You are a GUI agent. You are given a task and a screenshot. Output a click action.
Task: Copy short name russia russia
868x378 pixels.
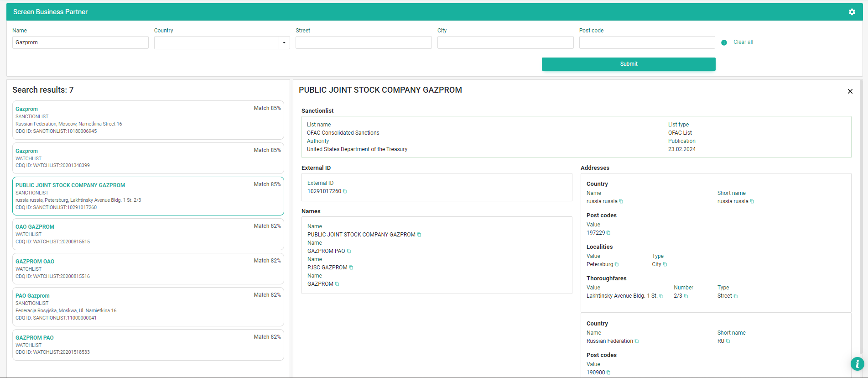tap(752, 201)
